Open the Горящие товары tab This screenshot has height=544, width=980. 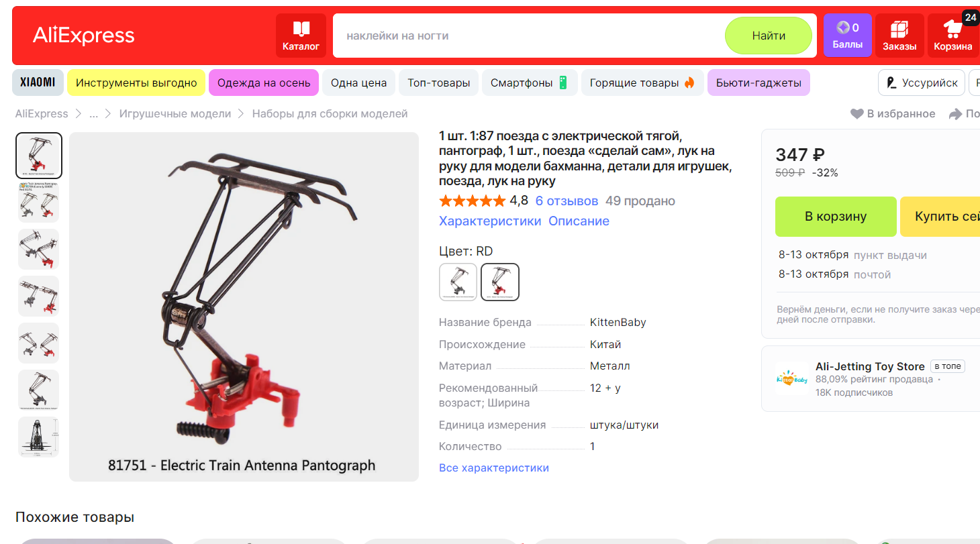642,83
